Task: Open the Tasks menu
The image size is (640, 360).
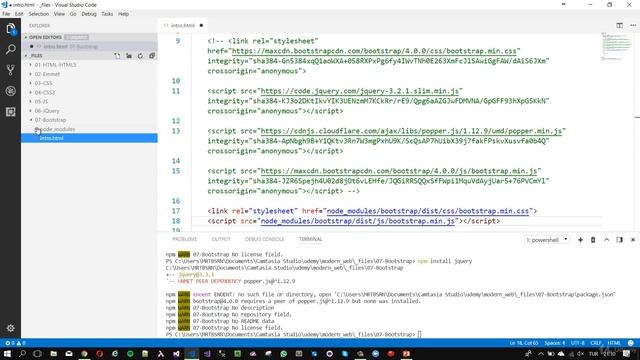Action: coord(107,14)
